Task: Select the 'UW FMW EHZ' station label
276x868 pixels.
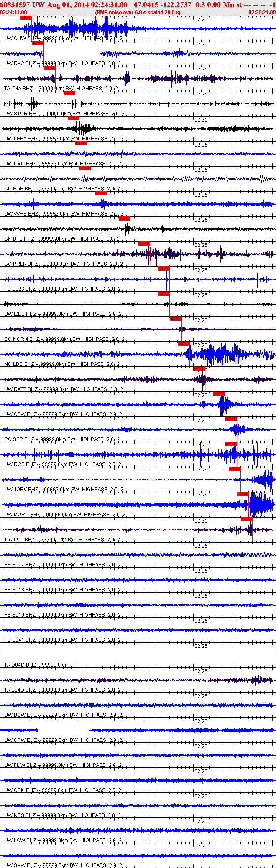Action: point(20,765)
